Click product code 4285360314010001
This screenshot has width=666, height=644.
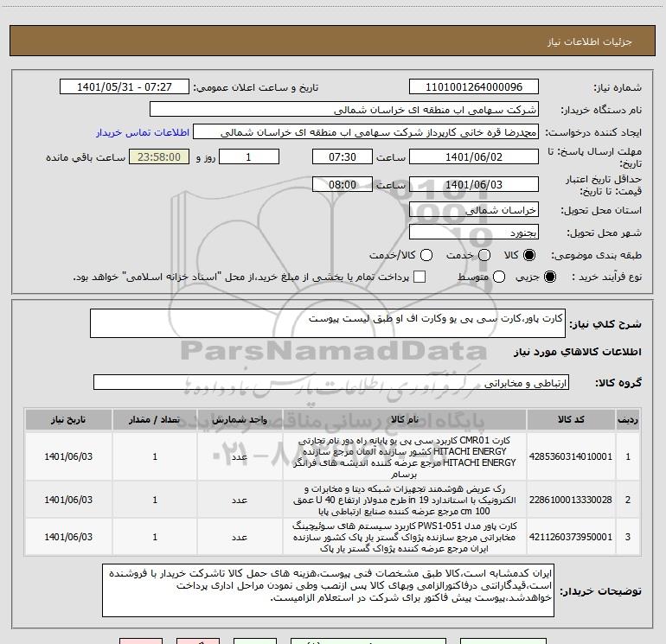pyautogui.click(x=571, y=456)
